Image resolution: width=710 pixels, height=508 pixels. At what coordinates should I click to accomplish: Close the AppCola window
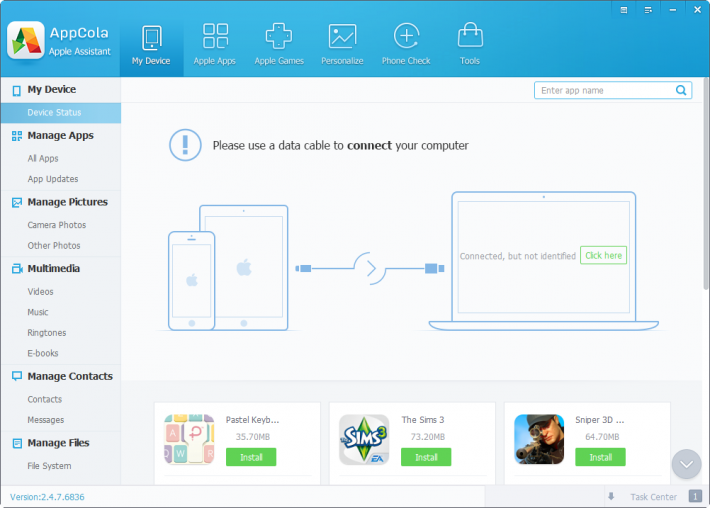pyautogui.click(x=697, y=10)
